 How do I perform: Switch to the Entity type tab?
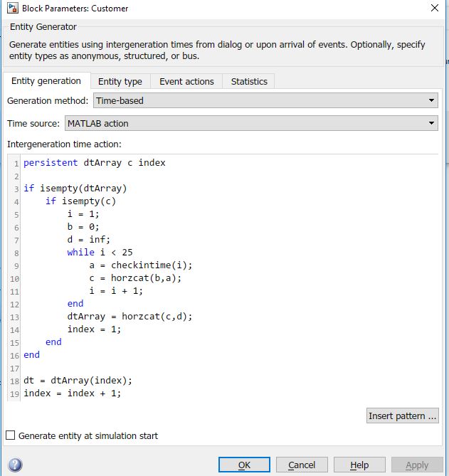click(120, 81)
